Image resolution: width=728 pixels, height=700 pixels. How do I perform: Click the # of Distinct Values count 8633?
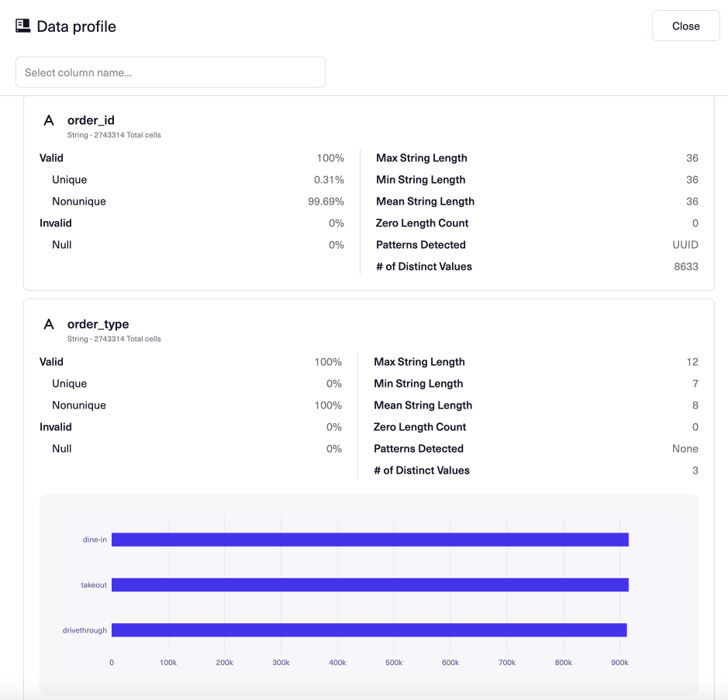(x=684, y=266)
